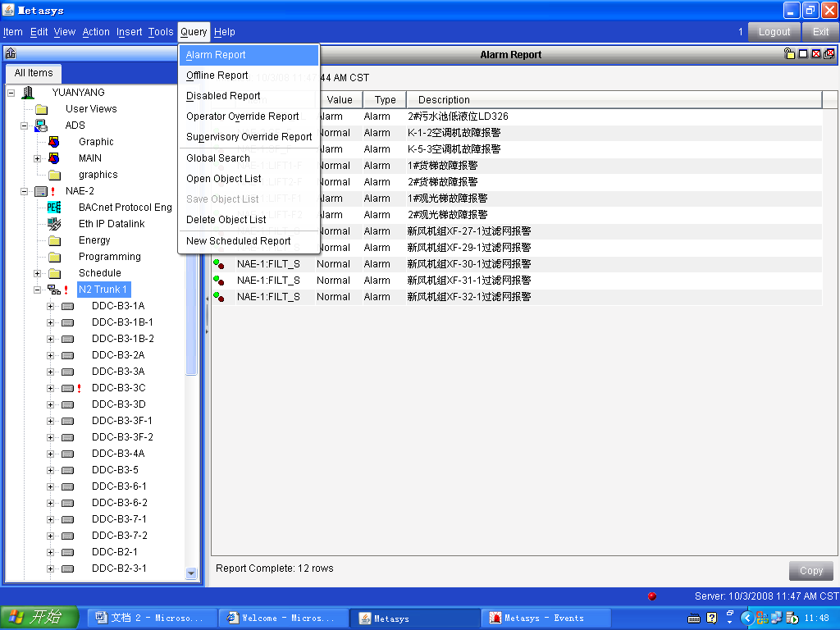Click the YUANYANG site building icon
The width and height of the screenshot is (840, 630).
(28, 93)
